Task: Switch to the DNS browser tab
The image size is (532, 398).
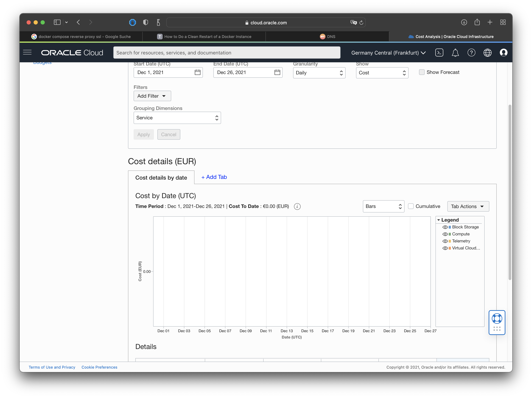Action: click(327, 37)
